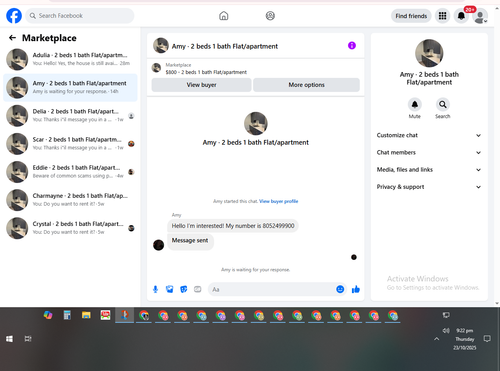Click the seen avatar on Delia row
This screenshot has width=500, height=371.
131,116
